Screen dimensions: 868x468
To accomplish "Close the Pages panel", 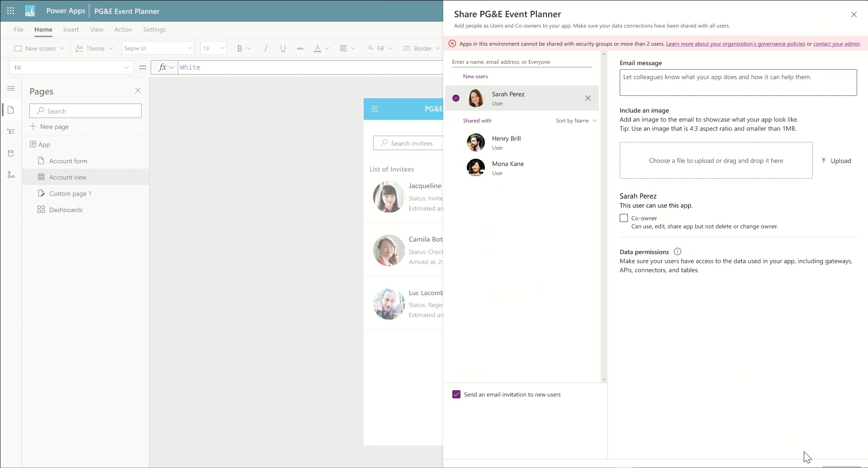I will click(x=138, y=91).
